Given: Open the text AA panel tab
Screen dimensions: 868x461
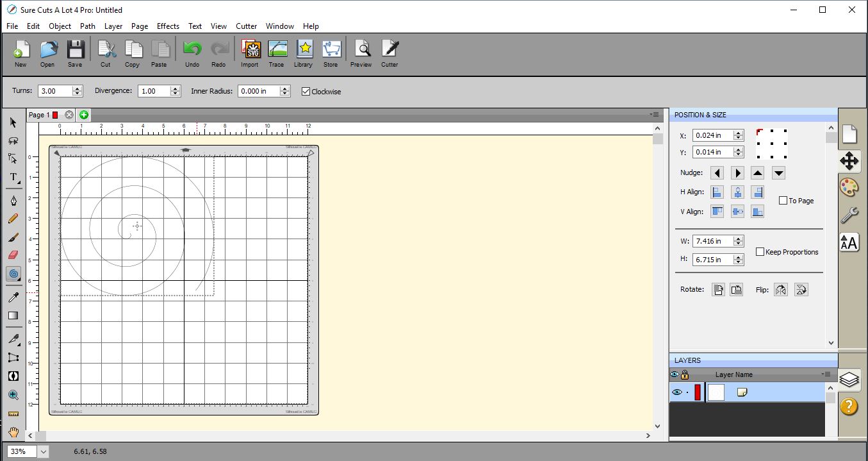Looking at the screenshot, I should (849, 242).
